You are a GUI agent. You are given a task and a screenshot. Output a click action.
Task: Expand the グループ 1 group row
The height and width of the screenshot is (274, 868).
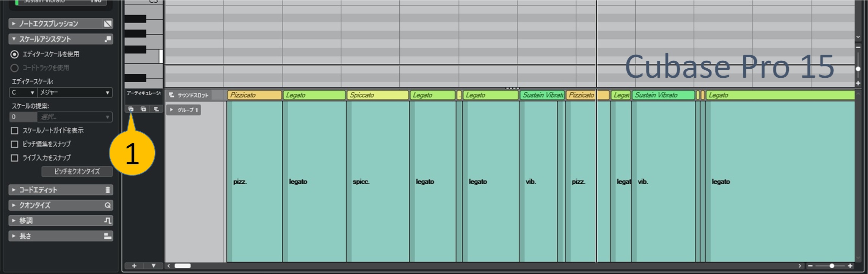coord(171,110)
